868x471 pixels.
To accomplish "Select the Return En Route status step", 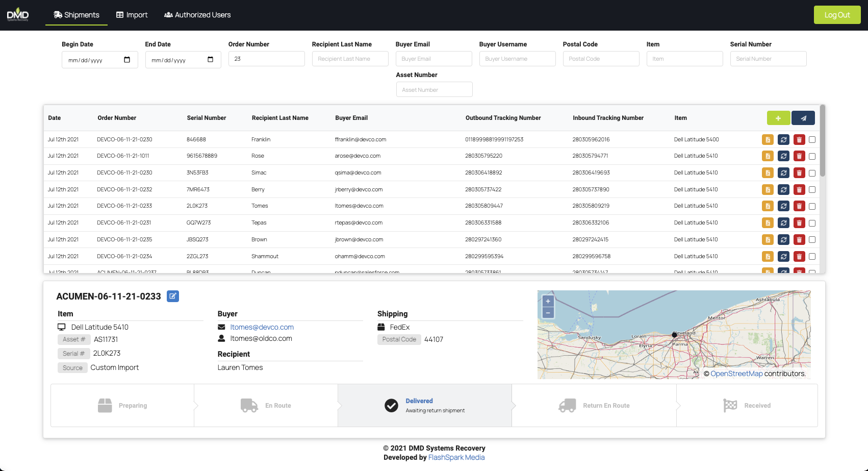I will (x=594, y=405).
